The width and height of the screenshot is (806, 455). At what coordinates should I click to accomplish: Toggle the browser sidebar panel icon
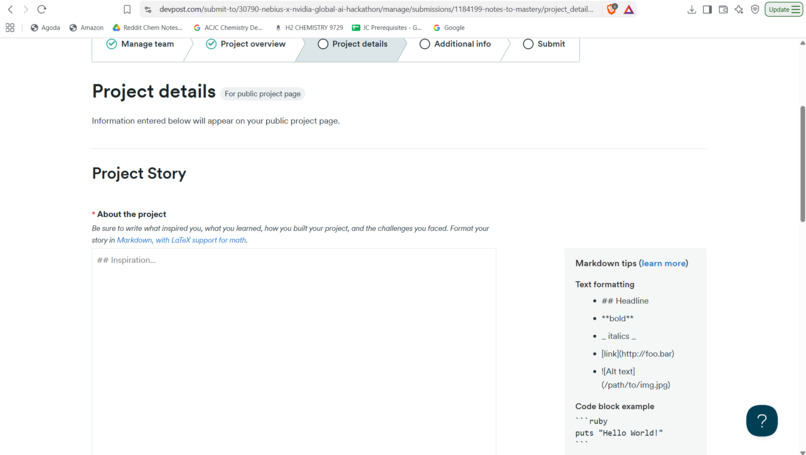pos(707,9)
